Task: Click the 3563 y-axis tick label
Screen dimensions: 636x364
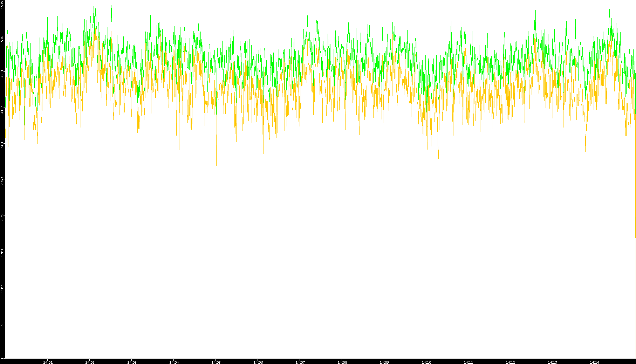Action: pos(2,145)
